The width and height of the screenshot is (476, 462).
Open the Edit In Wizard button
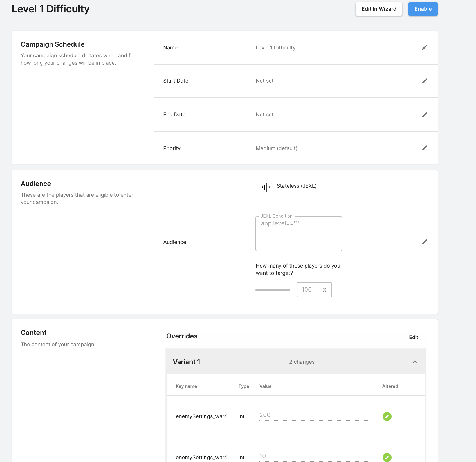pyautogui.click(x=379, y=9)
